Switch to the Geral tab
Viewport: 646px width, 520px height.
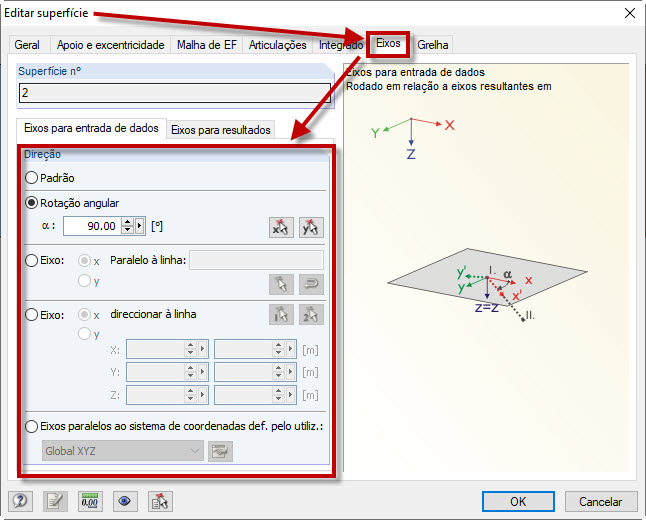tap(27, 45)
